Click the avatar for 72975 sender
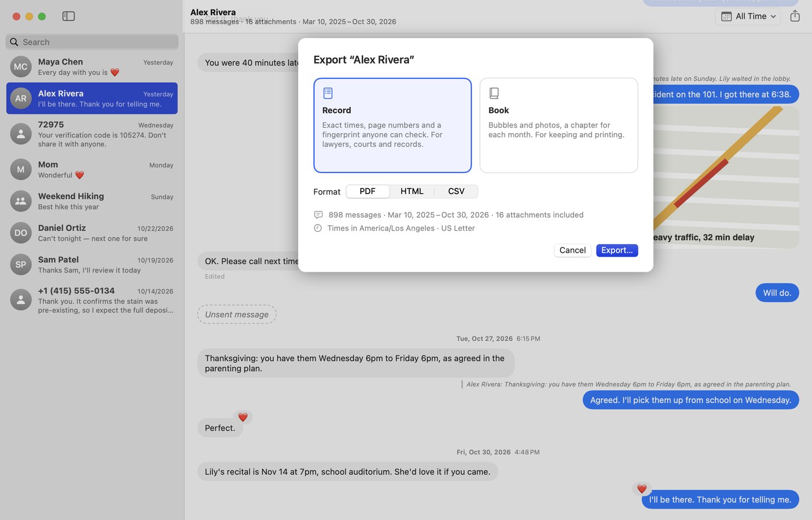812x520 pixels. click(21, 134)
